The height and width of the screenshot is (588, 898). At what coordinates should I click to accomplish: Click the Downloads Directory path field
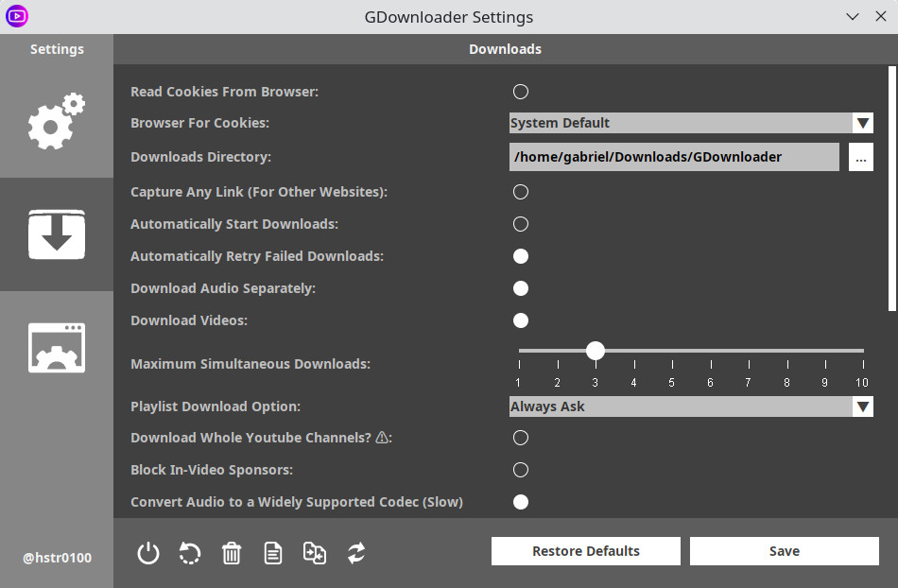point(674,157)
